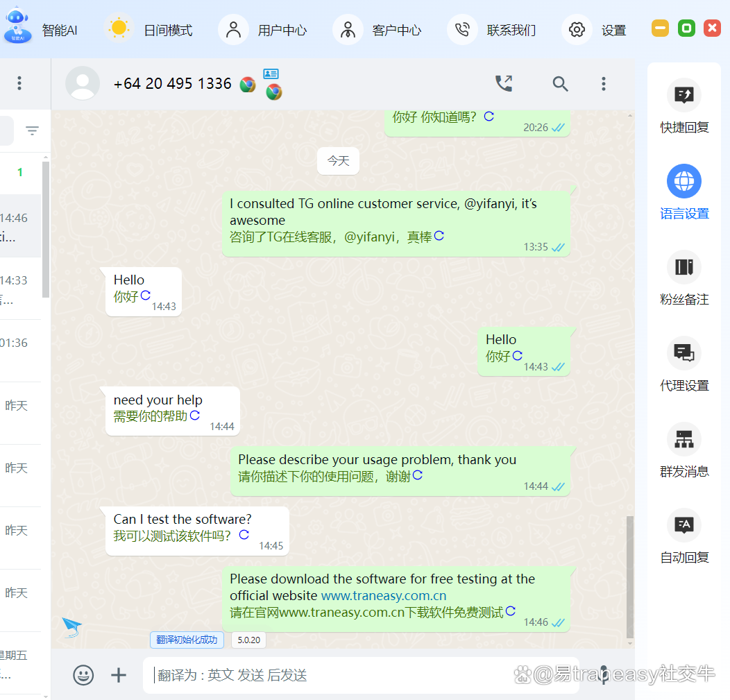Click unread count 1 in chat list
This screenshot has height=700, width=730.
pos(20,172)
